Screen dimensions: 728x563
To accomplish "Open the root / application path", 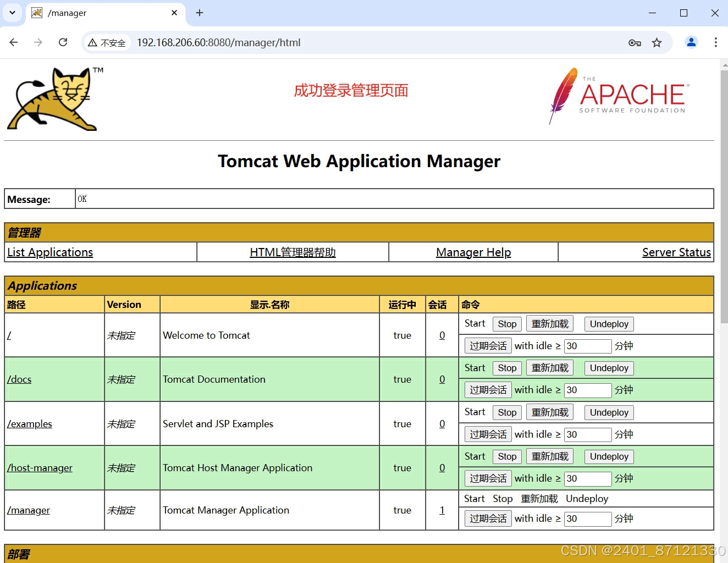I will coord(9,335).
